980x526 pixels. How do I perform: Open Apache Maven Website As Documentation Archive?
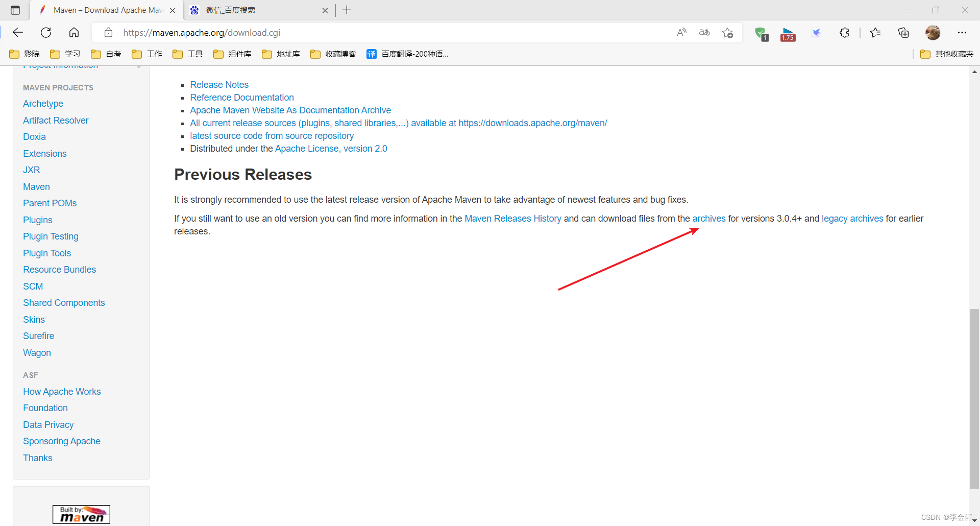pos(290,110)
